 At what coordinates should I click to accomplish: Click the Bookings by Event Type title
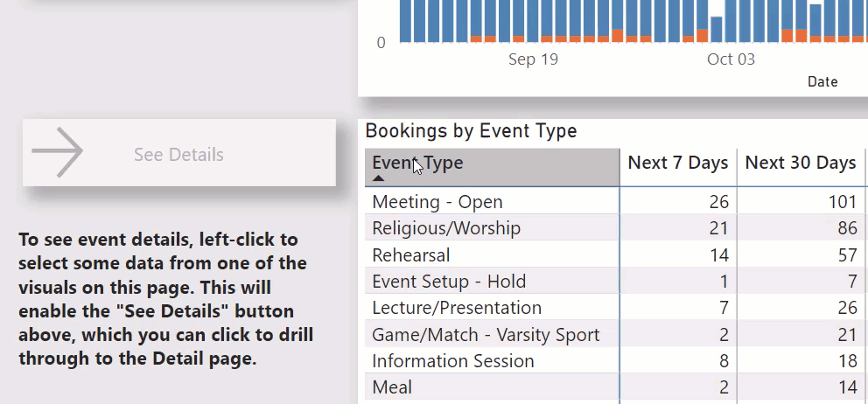point(471,131)
